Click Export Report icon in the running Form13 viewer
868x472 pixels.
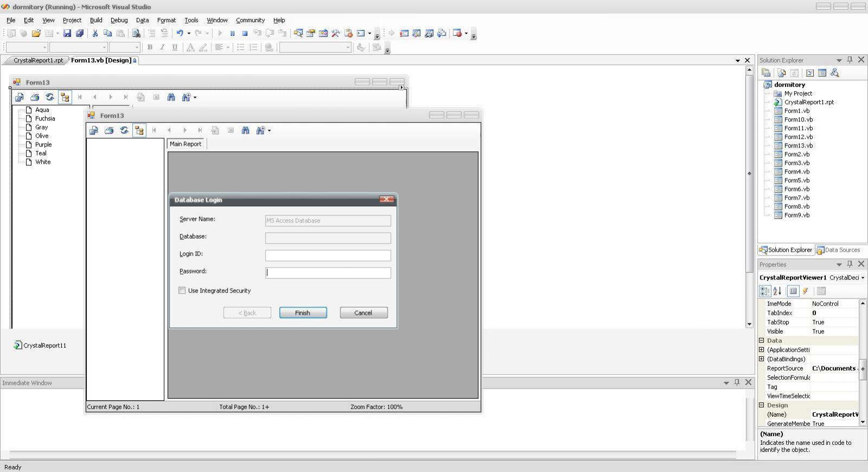pyautogui.click(x=94, y=130)
